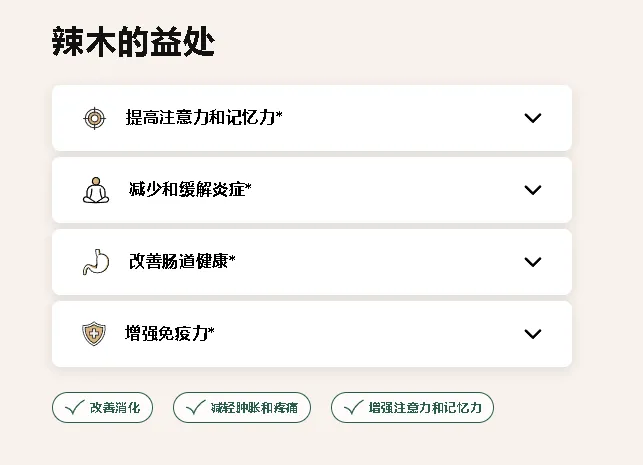Click the checkmark in the 改善消化 tag
The image size is (643, 465).
coord(74,407)
